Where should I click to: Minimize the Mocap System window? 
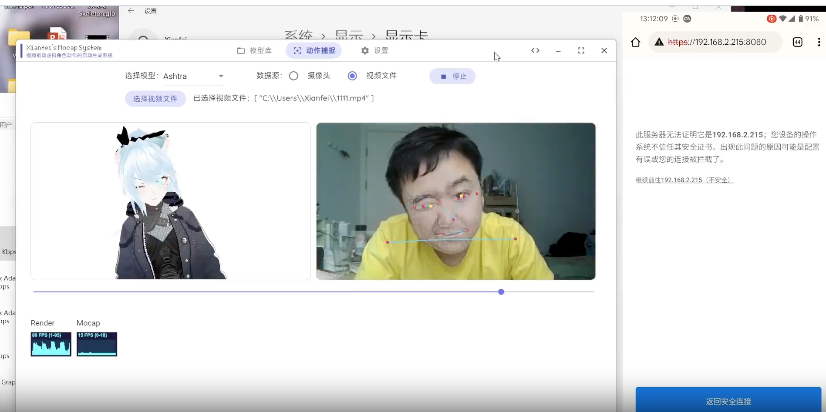click(x=558, y=51)
